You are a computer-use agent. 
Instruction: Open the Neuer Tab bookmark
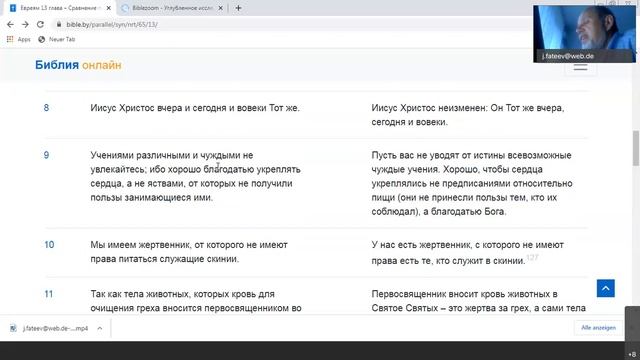(57, 39)
